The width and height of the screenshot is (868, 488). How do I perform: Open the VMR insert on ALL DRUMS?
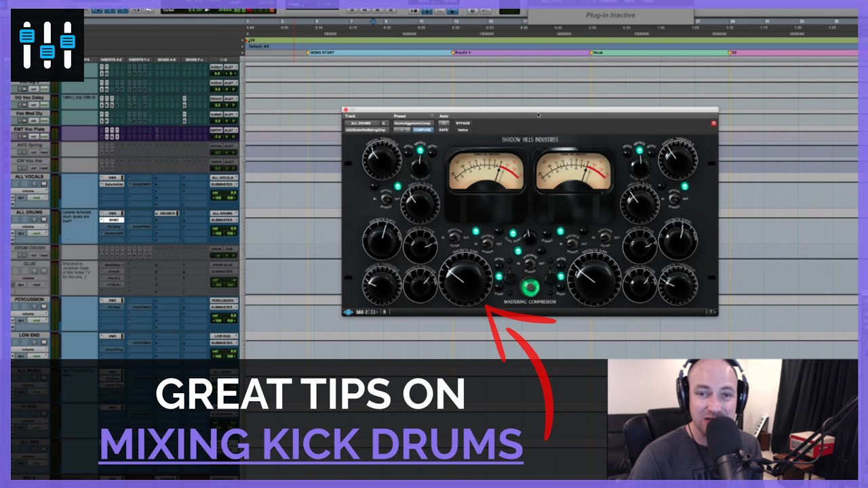tap(112, 213)
